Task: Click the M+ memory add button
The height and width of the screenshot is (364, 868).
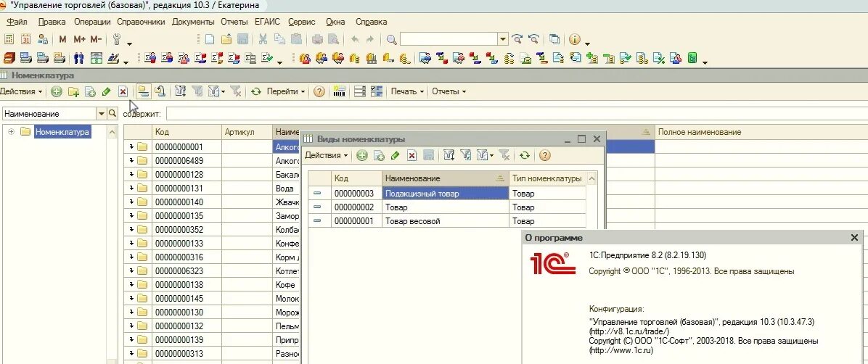Action: pyautogui.click(x=79, y=39)
